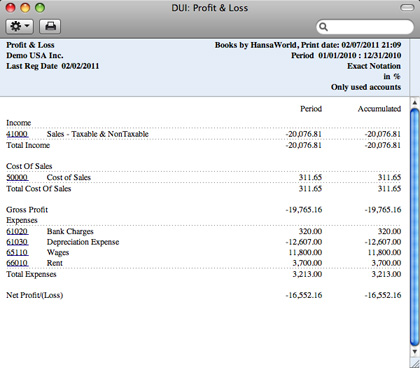This screenshot has width=420, height=368.
Task: Open account 41000 link
Action: coord(17,134)
